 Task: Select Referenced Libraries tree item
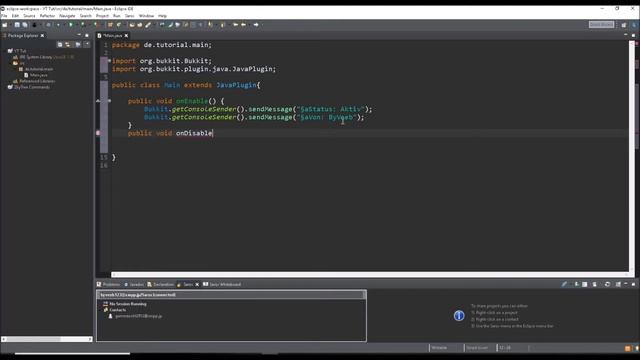(x=37, y=81)
